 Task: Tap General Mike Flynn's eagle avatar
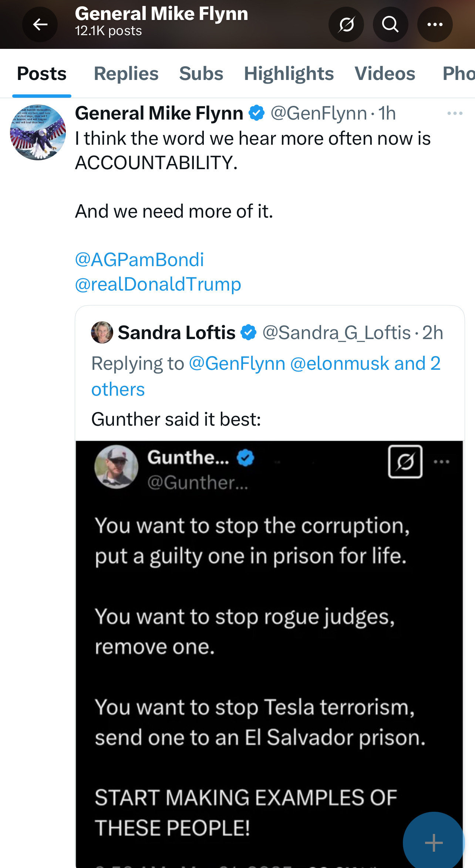point(38,132)
